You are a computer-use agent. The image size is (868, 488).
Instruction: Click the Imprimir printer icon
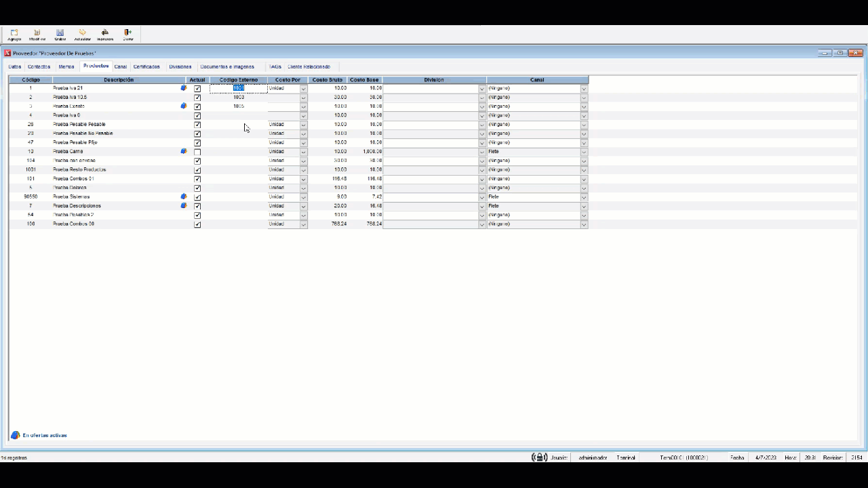tap(104, 34)
